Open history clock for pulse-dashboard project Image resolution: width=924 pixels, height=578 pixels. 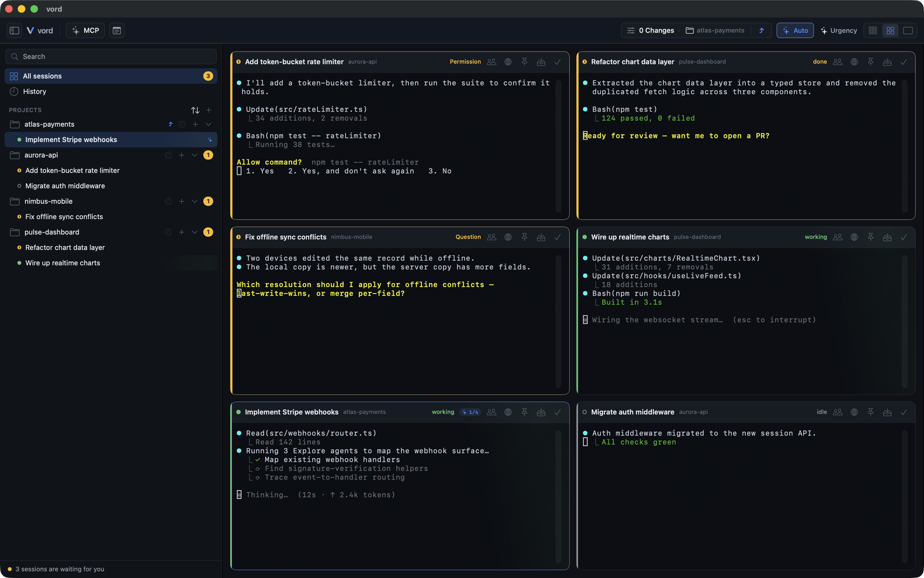click(168, 232)
